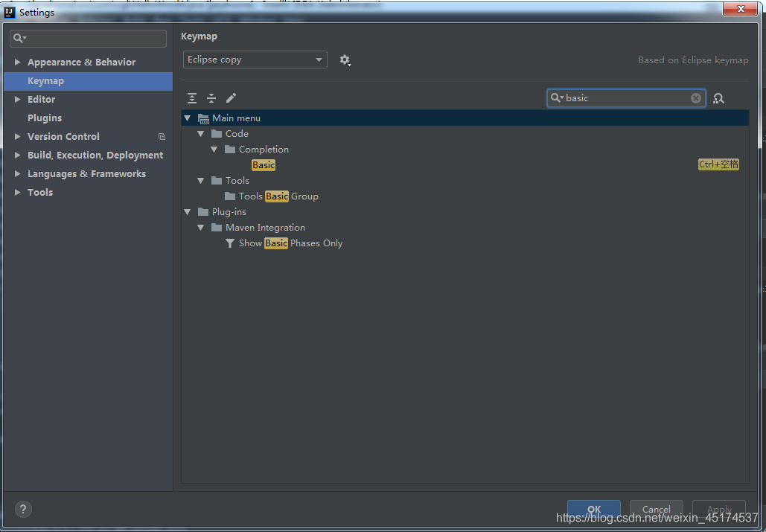766x532 pixels.
Task: Click 'Based on Eclipse keymap' text
Action: click(x=693, y=60)
